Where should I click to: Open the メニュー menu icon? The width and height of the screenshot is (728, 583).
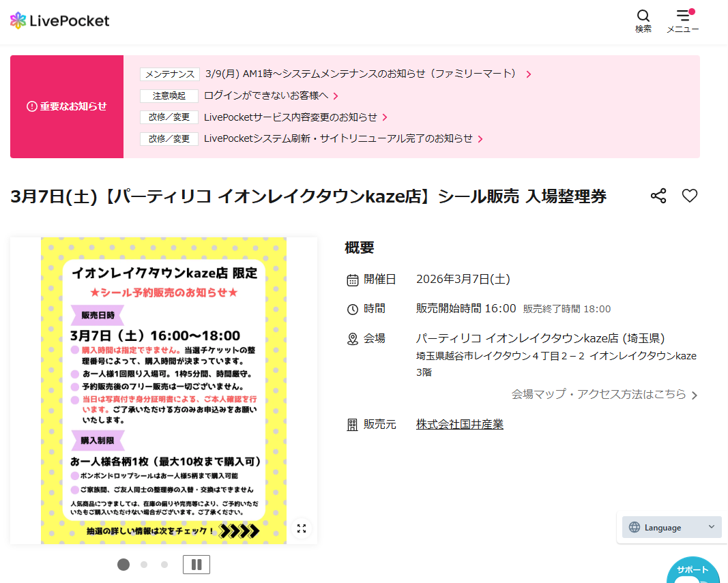[x=683, y=20]
